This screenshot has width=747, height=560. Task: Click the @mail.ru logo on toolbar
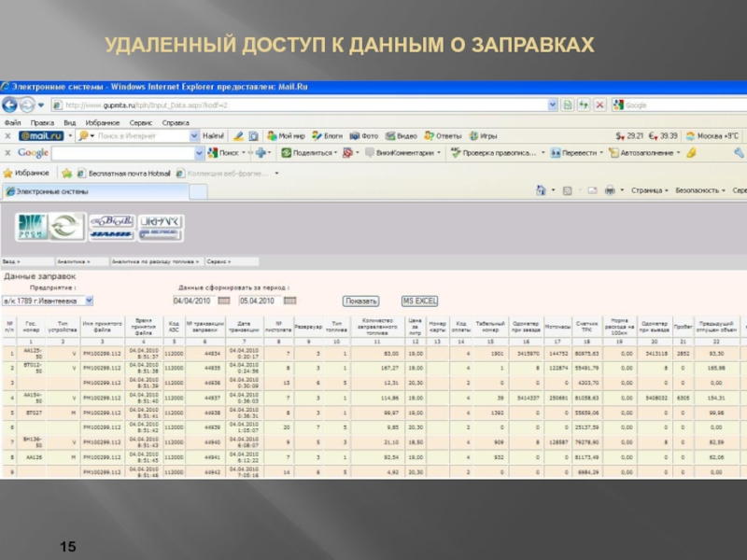point(39,136)
